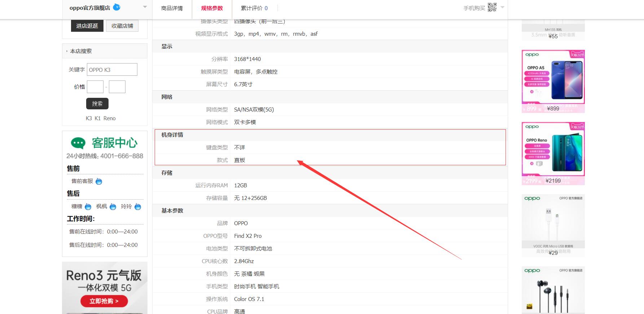This screenshot has width=644, height=314.
Task: Click the storage value 无 12+256GB
Action: click(251, 198)
